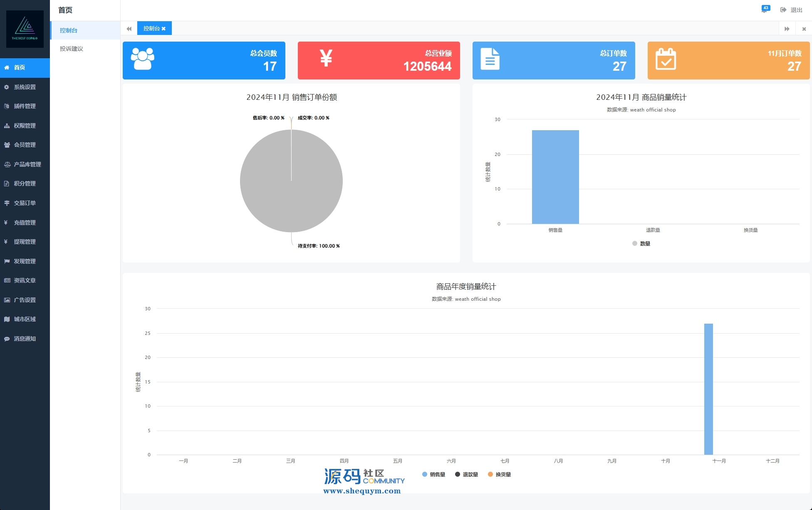Image resolution: width=812 pixels, height=510 pixels.
Task: Open the 交易订单 sidebar item
Action: (x=25, y=203)
